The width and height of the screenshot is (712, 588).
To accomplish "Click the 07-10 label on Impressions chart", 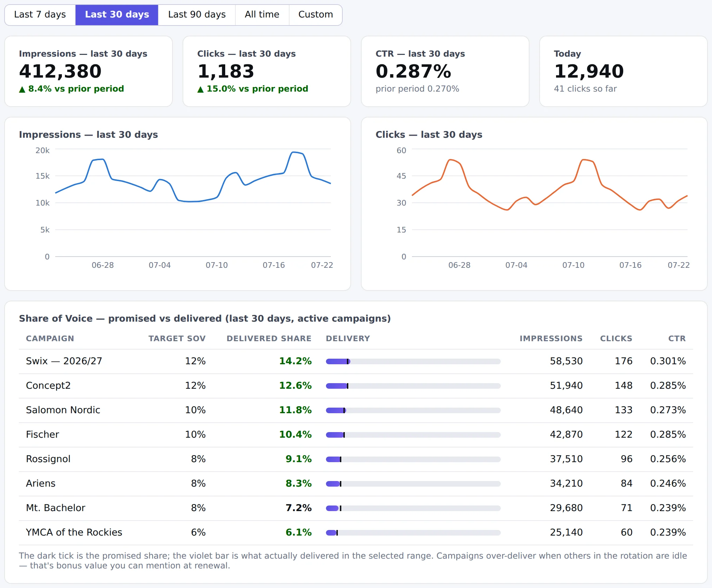I will (x=217, y=265).
